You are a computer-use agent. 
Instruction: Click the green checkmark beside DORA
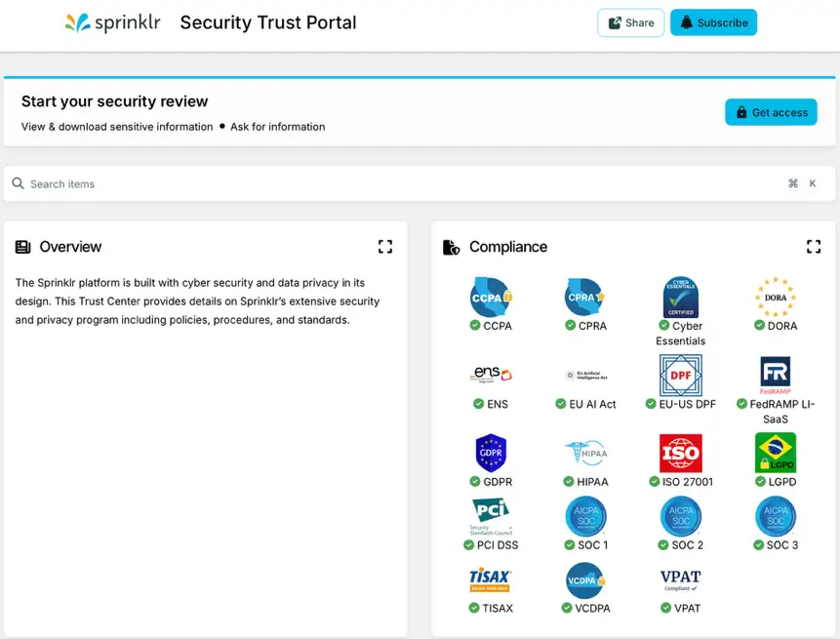759,325
